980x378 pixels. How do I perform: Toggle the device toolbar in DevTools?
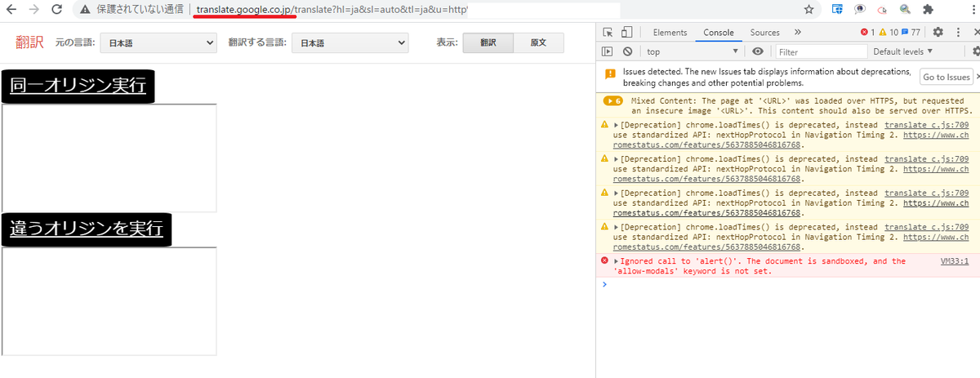pyautogui.click(x=627, y=33)
